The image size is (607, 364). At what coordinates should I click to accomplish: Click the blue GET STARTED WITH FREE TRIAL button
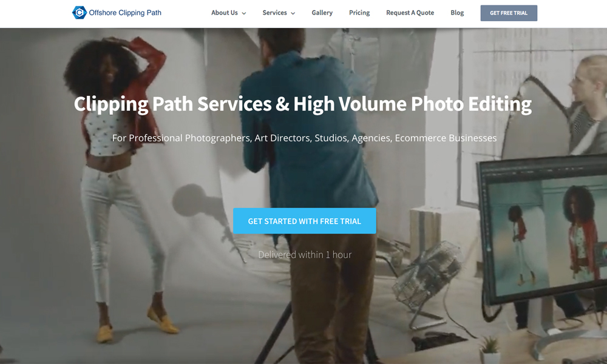click(x=304, y=221)
